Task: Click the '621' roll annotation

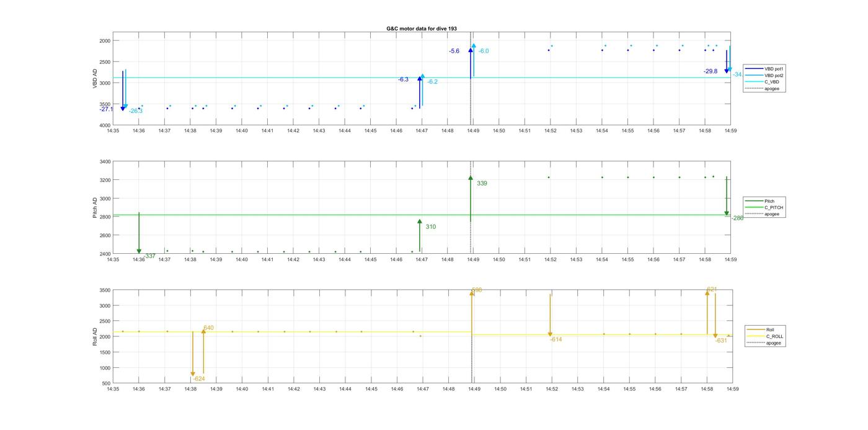Action: (712, 290)
